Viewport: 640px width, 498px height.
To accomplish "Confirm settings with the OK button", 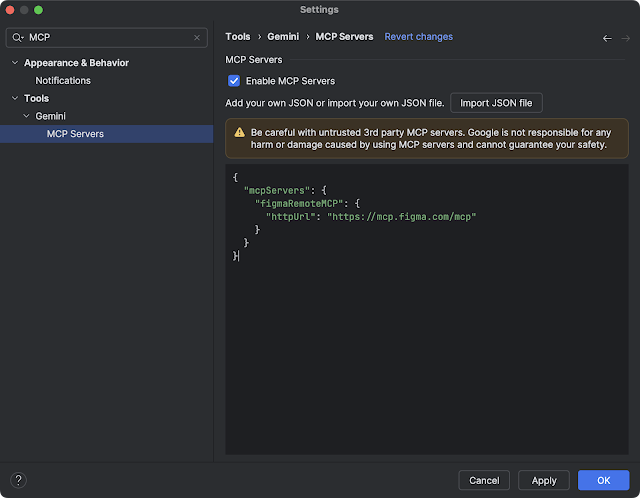I will [x=603, y=480].
